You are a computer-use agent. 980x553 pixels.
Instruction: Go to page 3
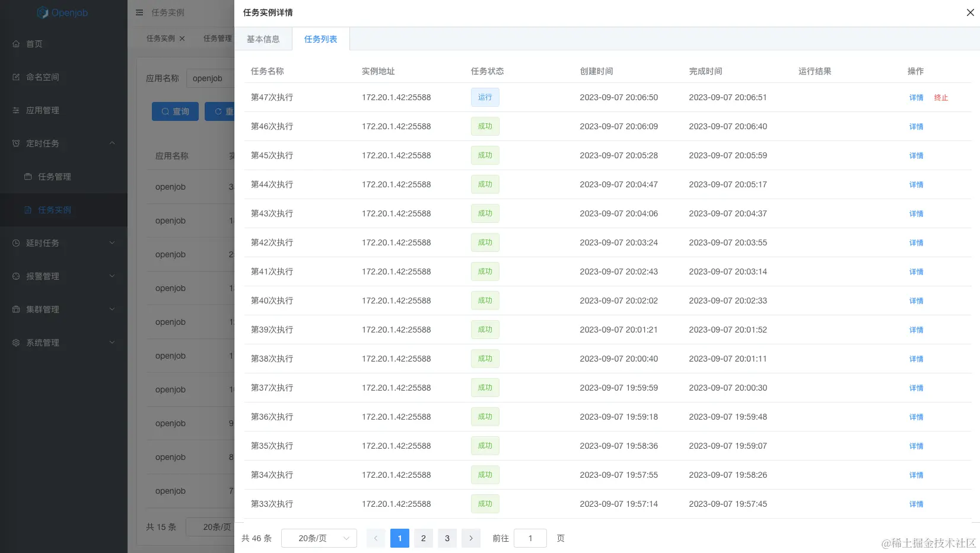tap(447, 538)
